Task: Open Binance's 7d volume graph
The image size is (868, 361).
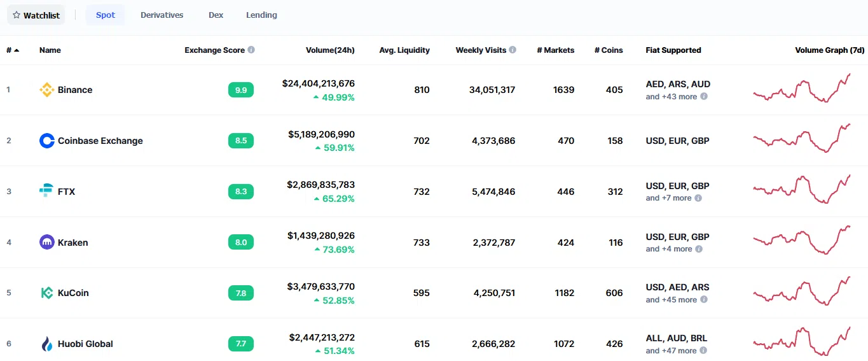Action: (802, 88)
